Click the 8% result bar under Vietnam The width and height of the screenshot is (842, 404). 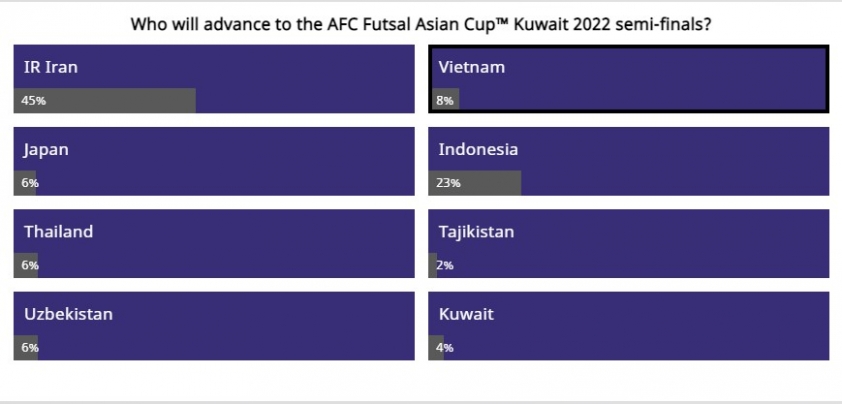click(x=445, y=100)
